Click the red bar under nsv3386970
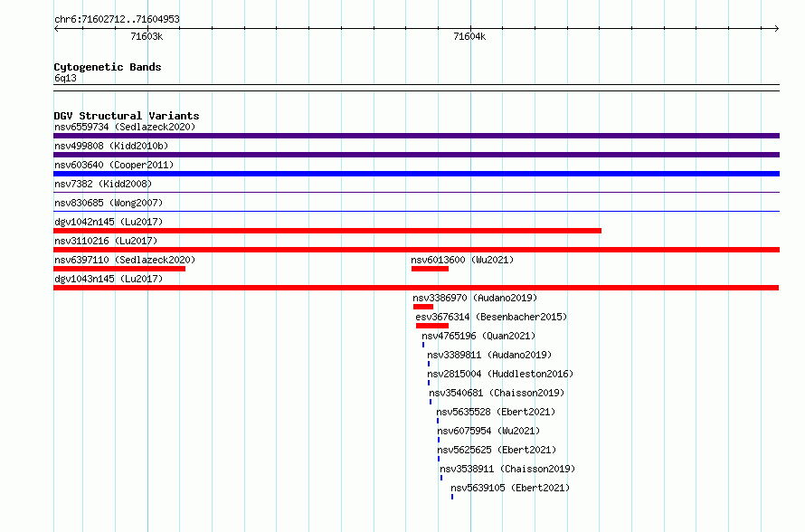Viewport: 805px width, 532px height. point(423,307)
